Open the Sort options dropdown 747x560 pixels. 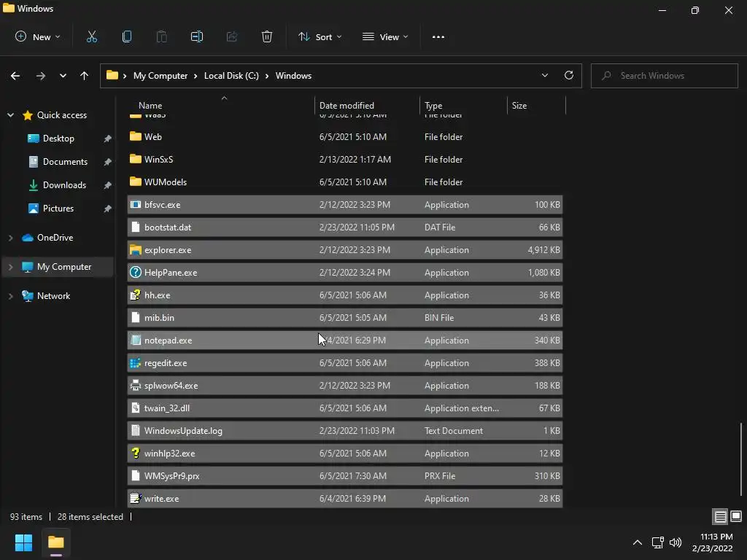(x=320, y=36)
